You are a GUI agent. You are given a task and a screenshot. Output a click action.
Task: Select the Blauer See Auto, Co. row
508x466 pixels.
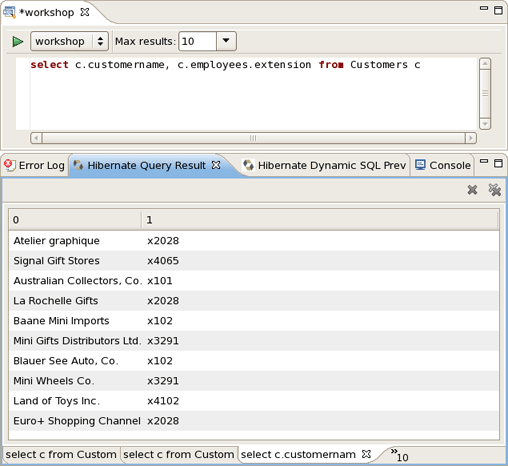(254, 361)
